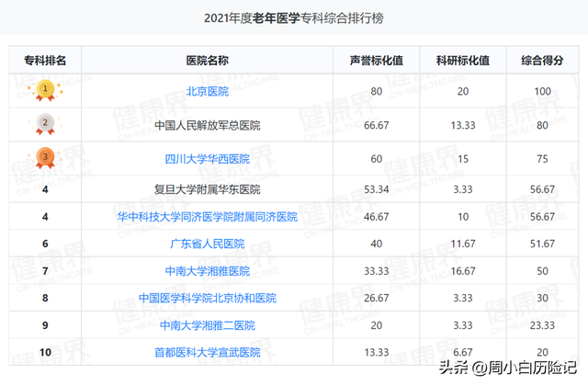Select the 中国人民解放军总医院 hospital name
This screenshot has height=386, width=588.
pyautogui.click(x=208, y=125)
